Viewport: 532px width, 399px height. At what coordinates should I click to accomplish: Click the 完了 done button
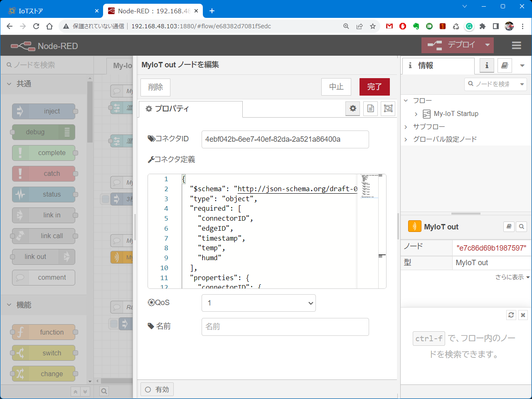click(x=374, y=87)
